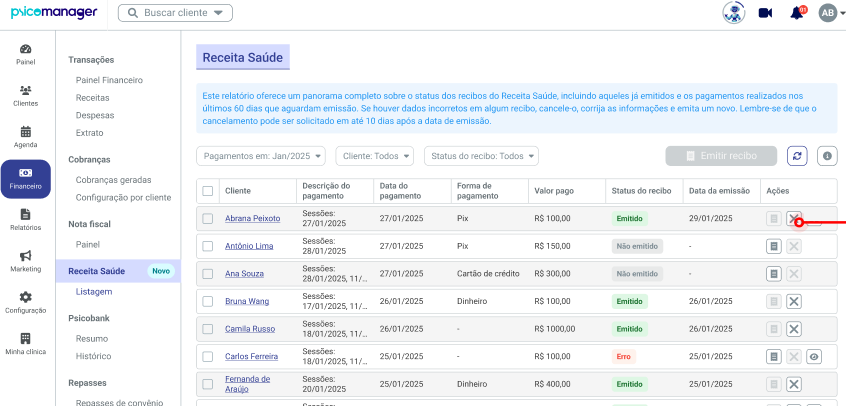Toggle the select-all header checkbox
Screen dimensions: 846x406
click(208, 191)
